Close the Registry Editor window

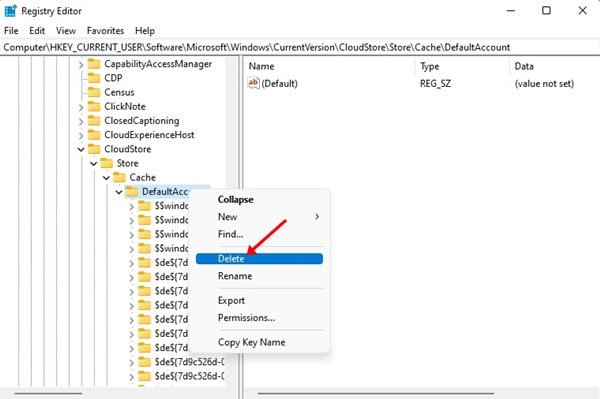[x=582, y=11]
